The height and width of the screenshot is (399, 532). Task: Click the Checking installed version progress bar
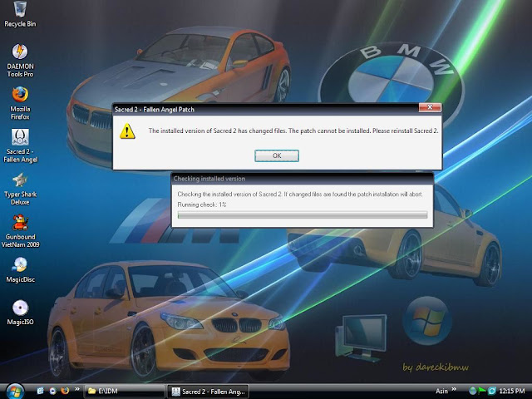[x=303, y=214]
